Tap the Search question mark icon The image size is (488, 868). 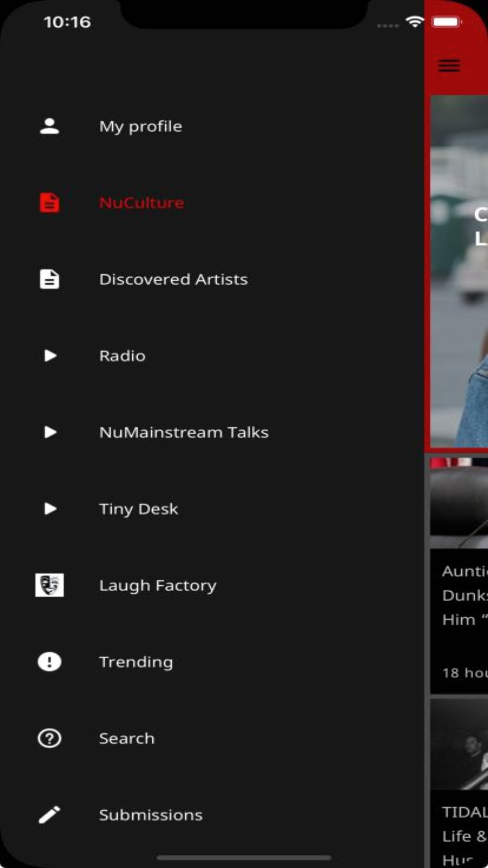click(49, 738)
